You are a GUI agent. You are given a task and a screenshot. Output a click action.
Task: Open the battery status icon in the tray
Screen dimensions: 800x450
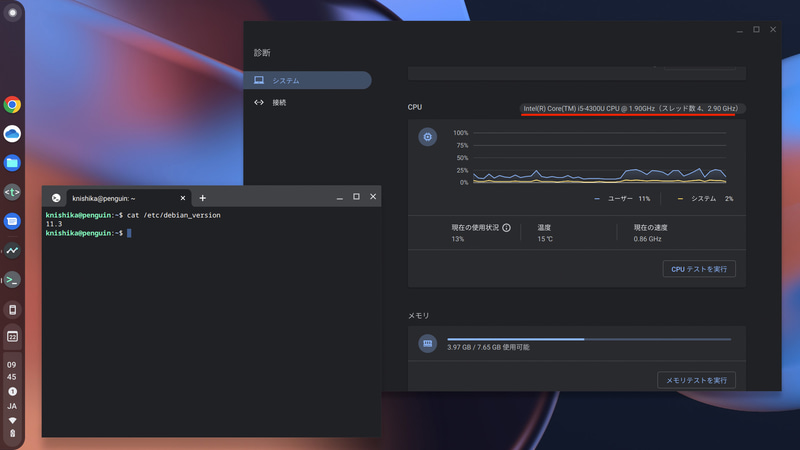coord(13,434)
